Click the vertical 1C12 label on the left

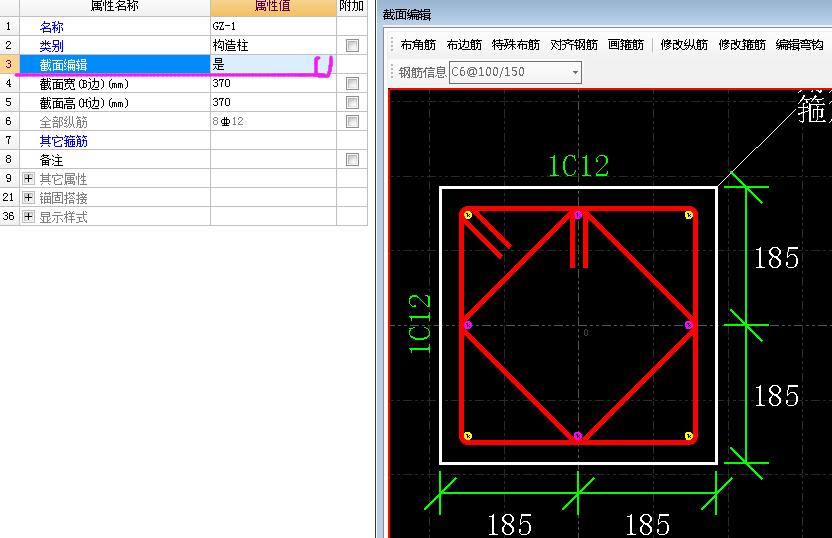[420, 324]
